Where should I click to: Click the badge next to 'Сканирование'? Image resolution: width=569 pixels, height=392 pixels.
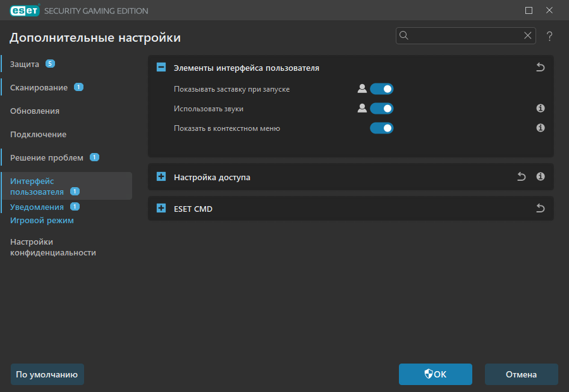click(x=79, y=87)
